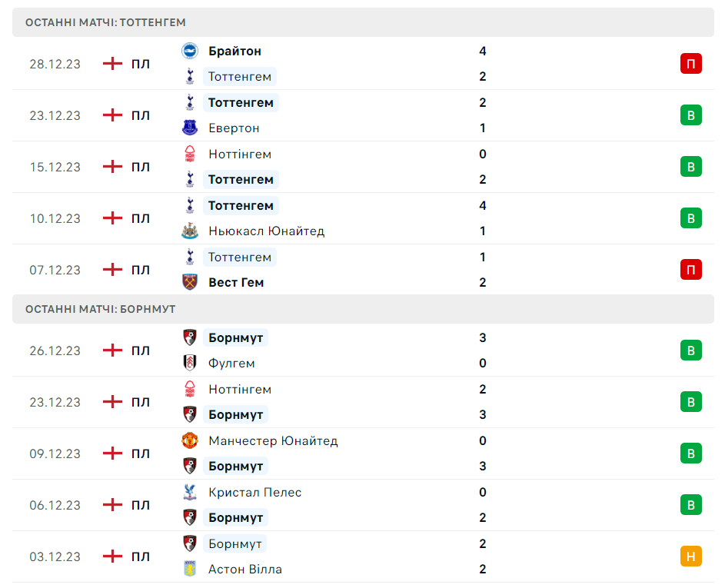Click the Fulham club crest icon
Image resolution: width=725 pixels, height=588 pixels.
[189, 363]
